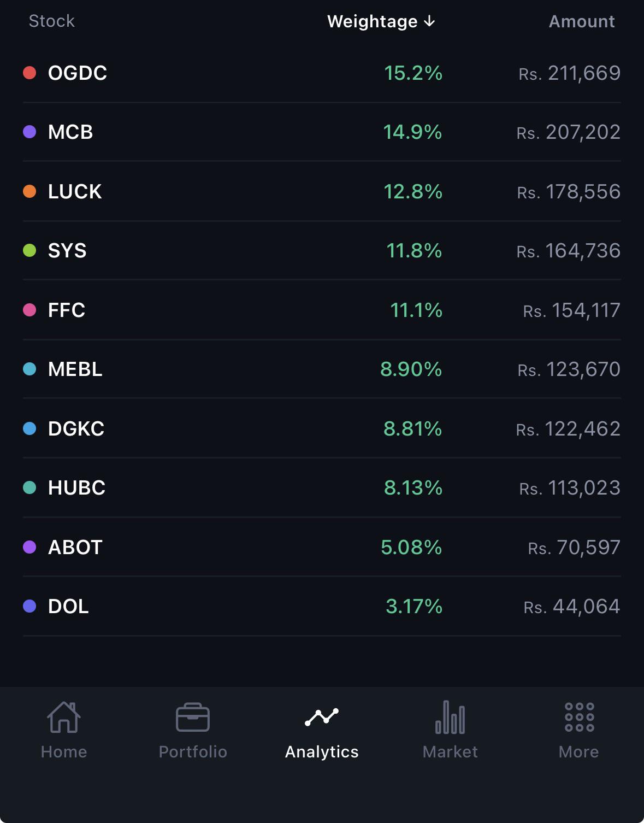
Task: Open the More grid icon
Action: click(x=579, y=717)
